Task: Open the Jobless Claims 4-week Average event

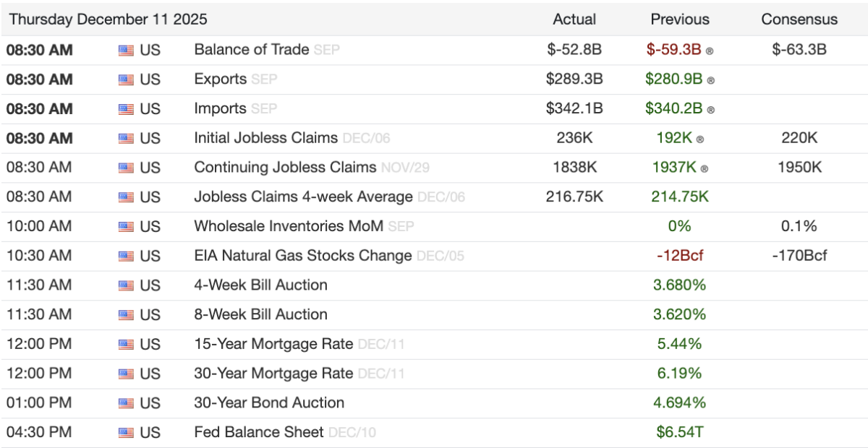Action: 303,197
